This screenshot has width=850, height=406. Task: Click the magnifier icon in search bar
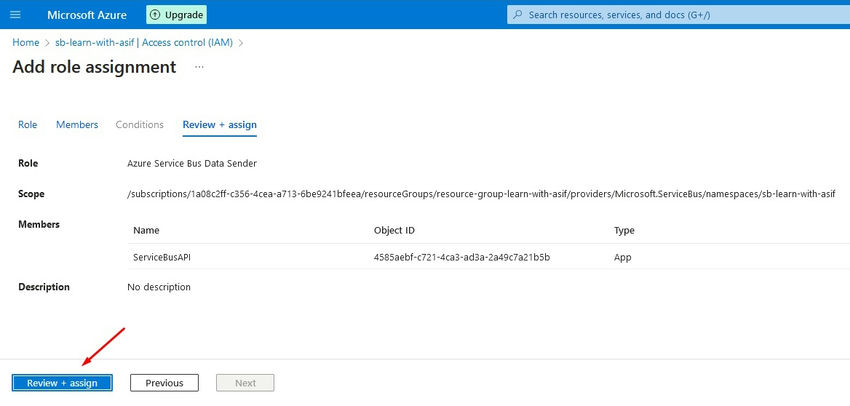[518, 15]
